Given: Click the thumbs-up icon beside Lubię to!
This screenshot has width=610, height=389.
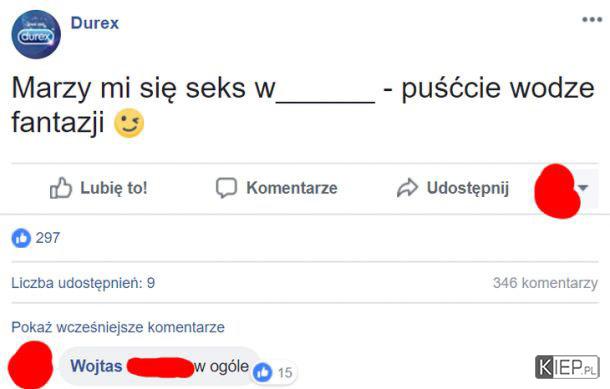Looking at the screenshot, I should (61, 188).
